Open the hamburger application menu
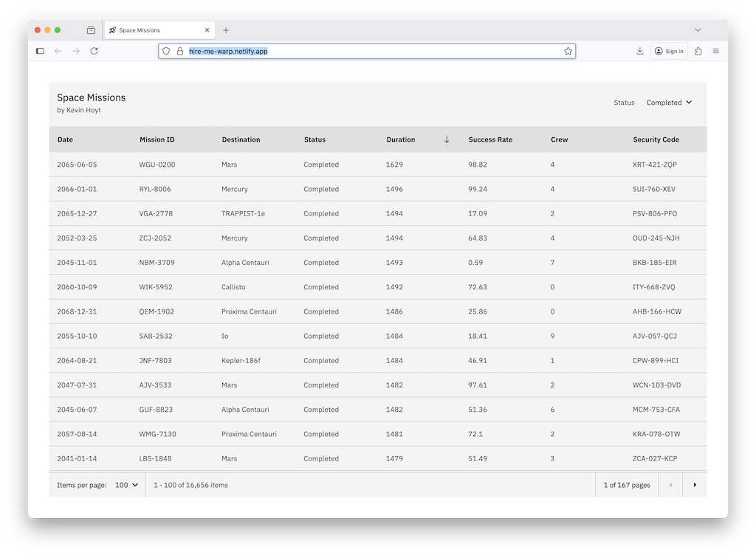The image size is (756, 555). (715, 51)
